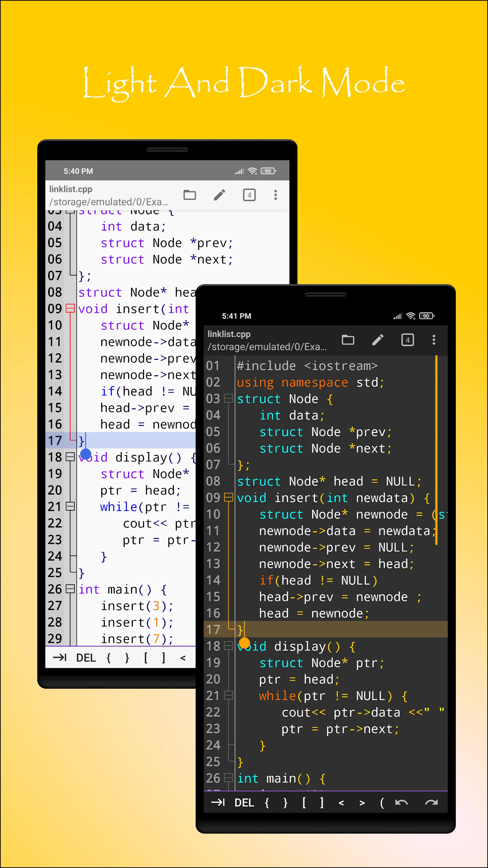Screen dimensions: 488x868
Task: Tap 5:41 PM clock in dark phone
Action: coord(236,316)
